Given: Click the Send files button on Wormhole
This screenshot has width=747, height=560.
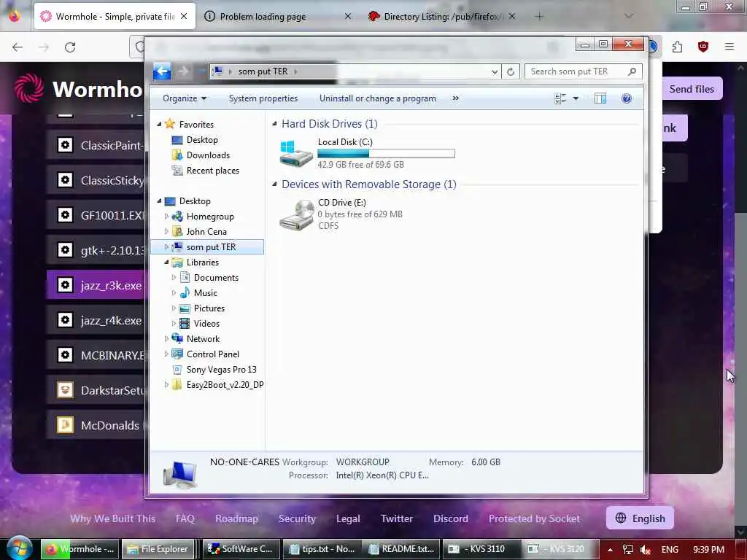Looking at the screenshot, I should tap(692, 89).
